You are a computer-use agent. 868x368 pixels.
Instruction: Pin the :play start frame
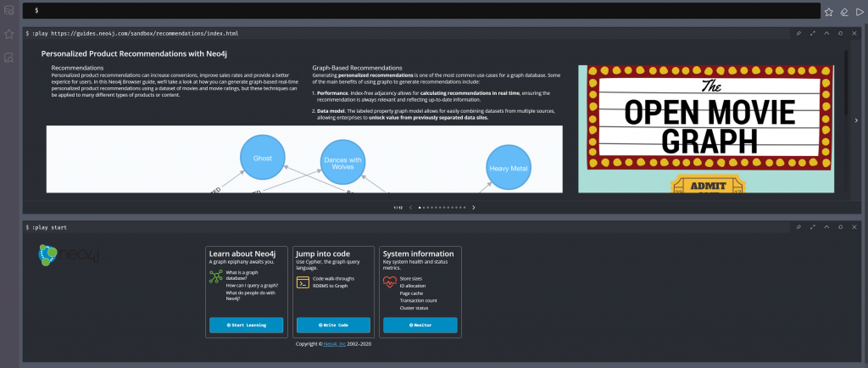[x=798, y=227]
